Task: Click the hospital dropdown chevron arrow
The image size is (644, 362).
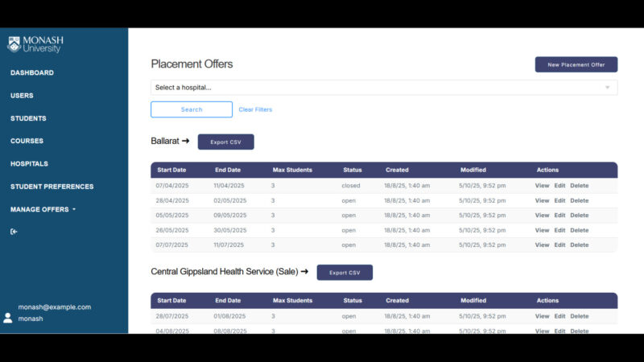Action: pyautogui.click(x=607, y=87)
